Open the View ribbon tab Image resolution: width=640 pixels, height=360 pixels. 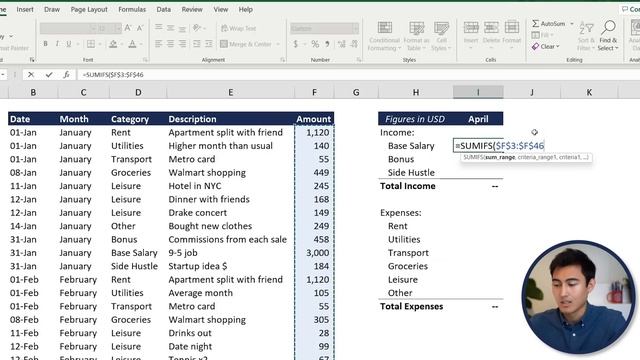221,9
